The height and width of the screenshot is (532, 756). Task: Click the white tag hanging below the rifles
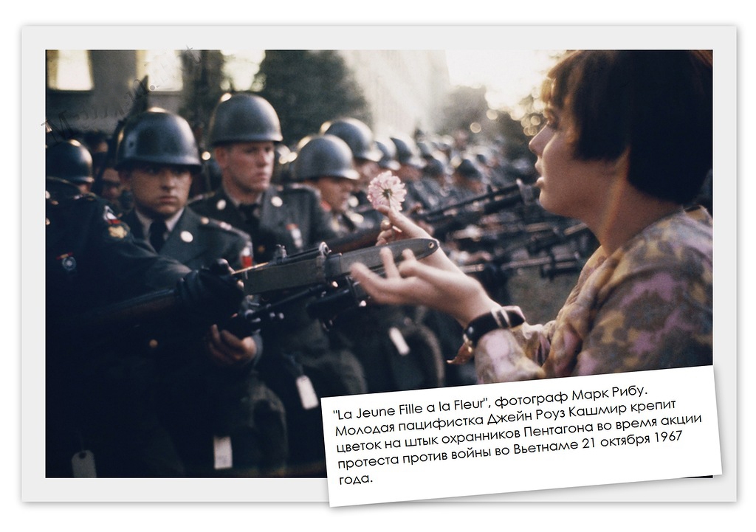point(306,391)
